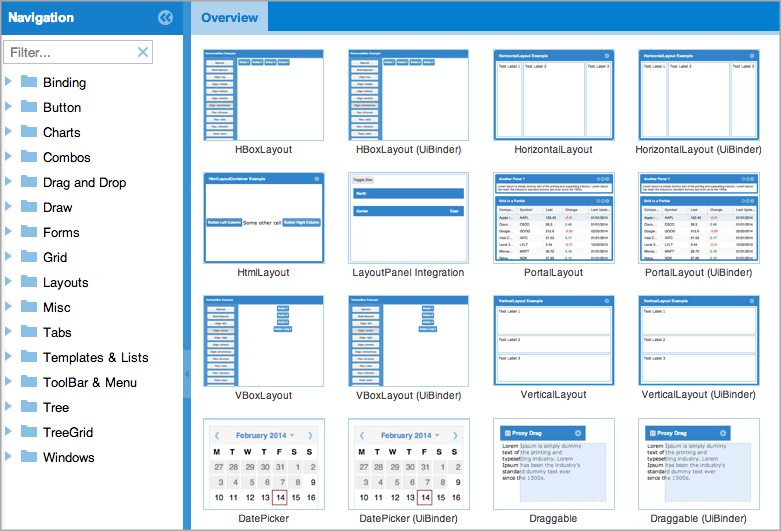Viewport: 781px width, 531px height.
Task: Expand the Misc tree node arrow
Action: click(x=8, y=306)
